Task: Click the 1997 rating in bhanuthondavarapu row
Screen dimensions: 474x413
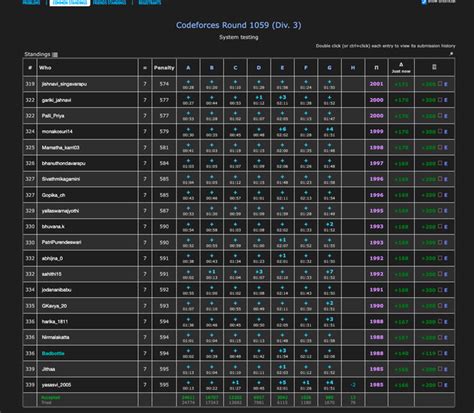Action: pyautogui.click(x=376, y=163)
